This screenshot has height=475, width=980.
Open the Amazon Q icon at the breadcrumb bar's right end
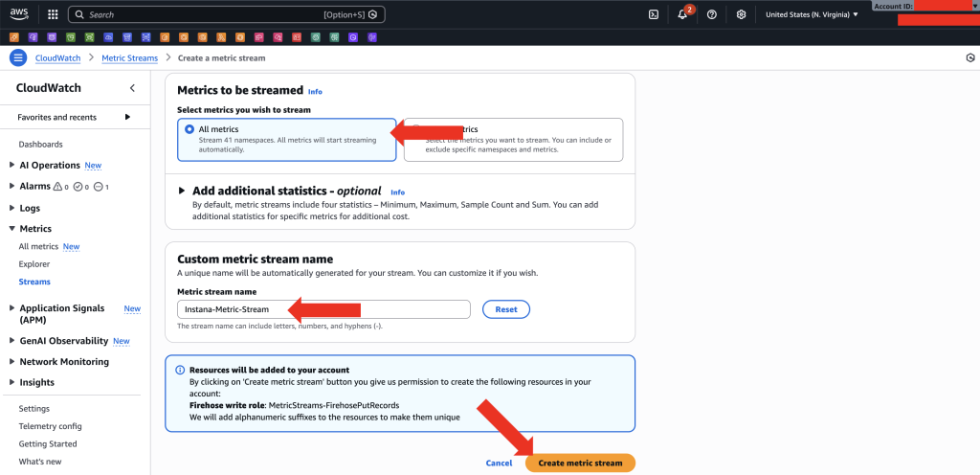point(970,58)
